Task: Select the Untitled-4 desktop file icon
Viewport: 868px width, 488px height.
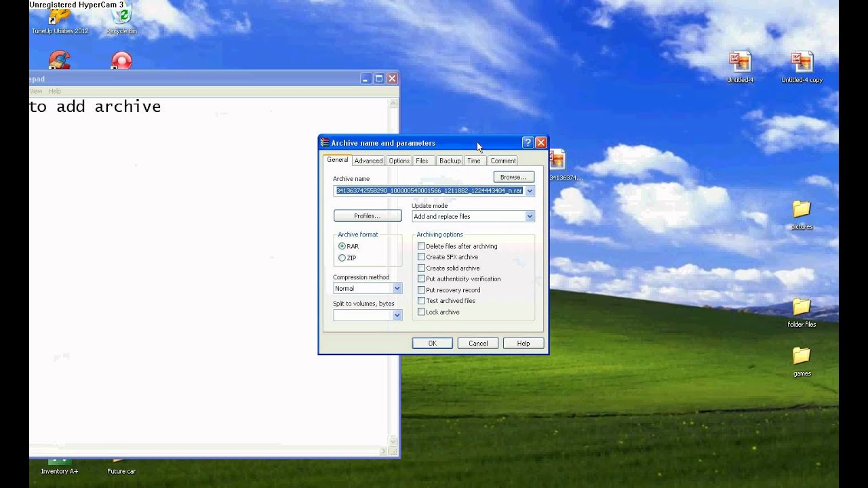Action: [x=740, y=67]
